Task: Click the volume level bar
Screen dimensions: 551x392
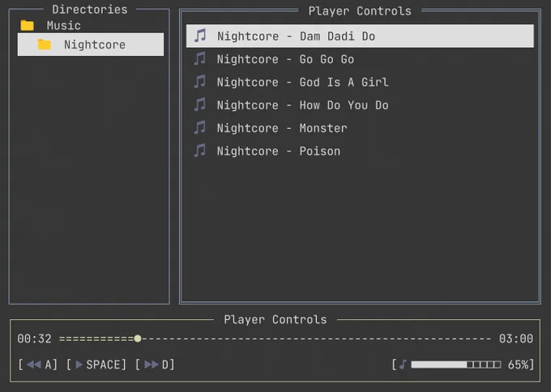Action: click(x=456, y=364)
